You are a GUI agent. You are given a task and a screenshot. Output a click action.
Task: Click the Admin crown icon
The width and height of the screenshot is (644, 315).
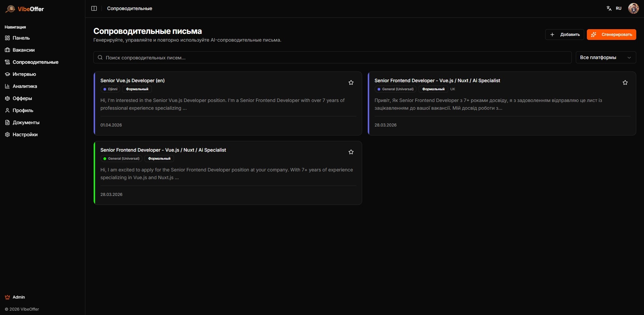click(7, 297)
